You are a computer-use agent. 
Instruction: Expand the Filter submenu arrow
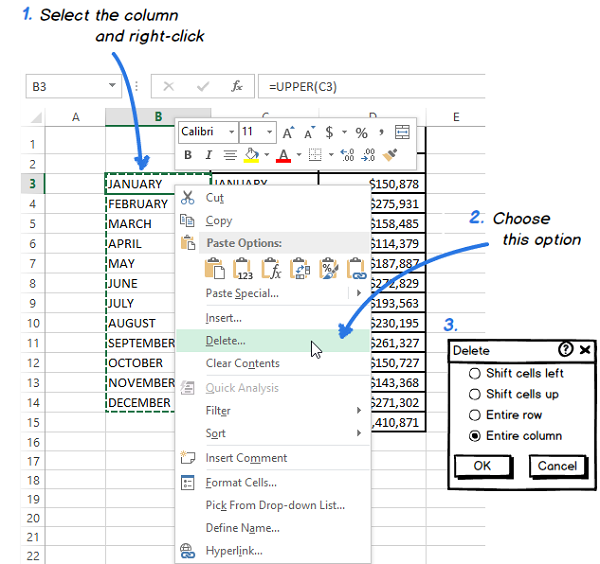coord(359,410)
